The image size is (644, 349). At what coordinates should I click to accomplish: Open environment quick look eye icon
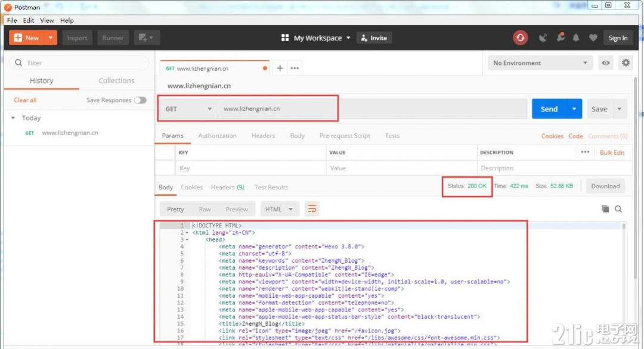(x=605, y=63)
